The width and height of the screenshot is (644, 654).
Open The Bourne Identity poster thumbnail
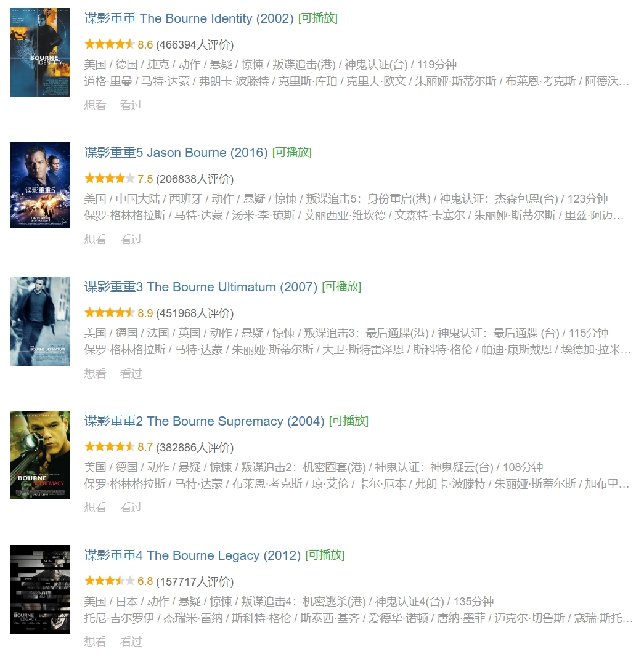(40, 52)
